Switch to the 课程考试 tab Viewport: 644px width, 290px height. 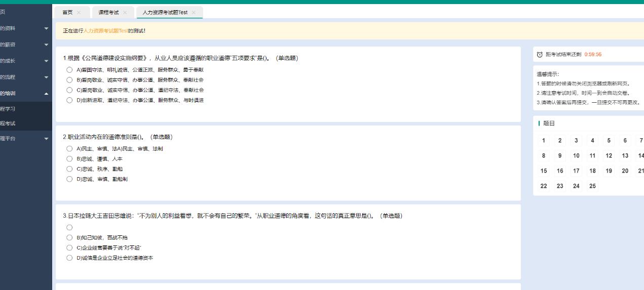click(x=108, y=13)
